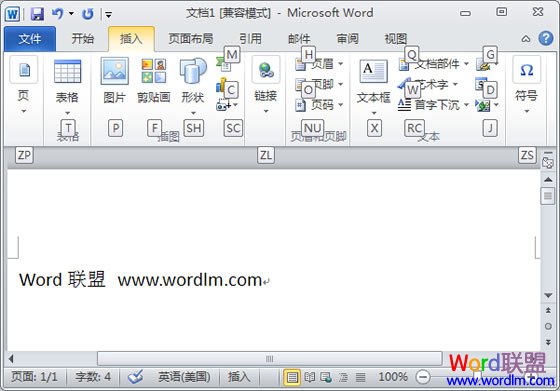Change language via 英语(美国) status
This screenshot has width=560, height=391.
(x=184, y=377)
